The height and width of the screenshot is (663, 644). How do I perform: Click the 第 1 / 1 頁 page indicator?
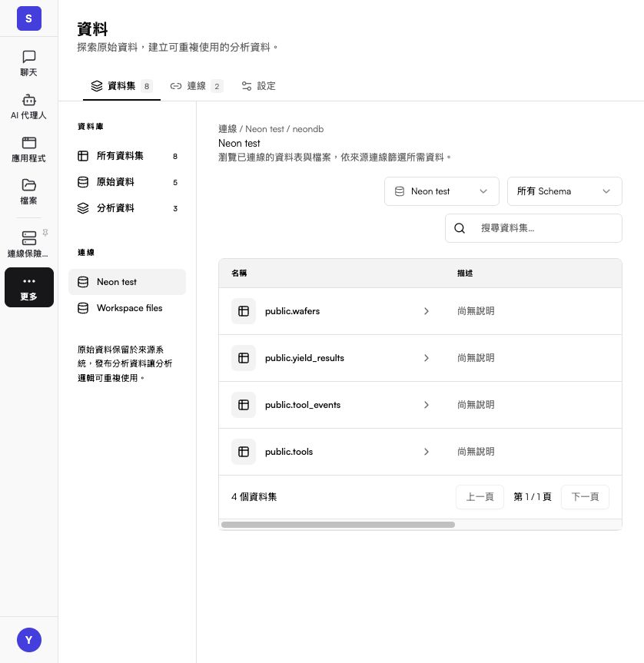[533, 497]
